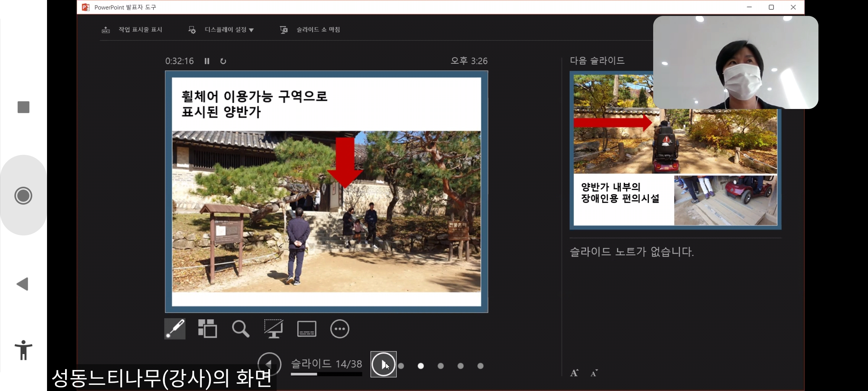Click the elapsed time 0:32:16

[179, 61]
